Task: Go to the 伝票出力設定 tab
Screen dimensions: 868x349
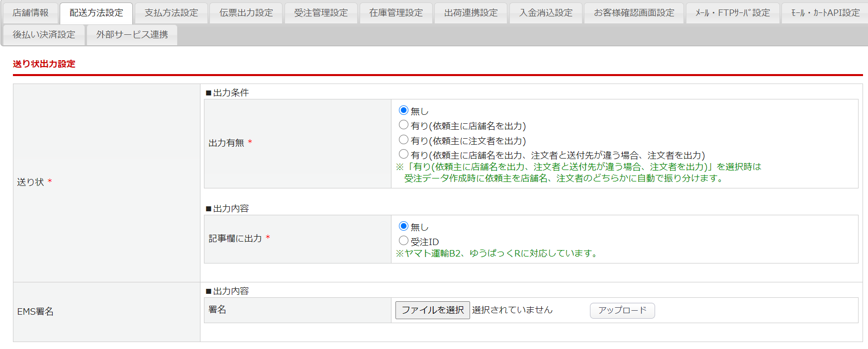Action: [x=246, y=13]
